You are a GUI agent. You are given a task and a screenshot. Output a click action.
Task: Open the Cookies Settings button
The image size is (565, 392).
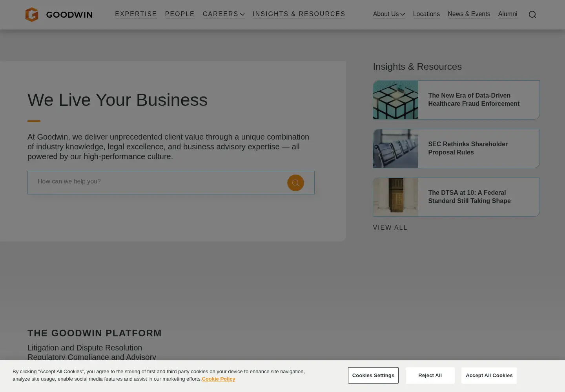point(373,376)
